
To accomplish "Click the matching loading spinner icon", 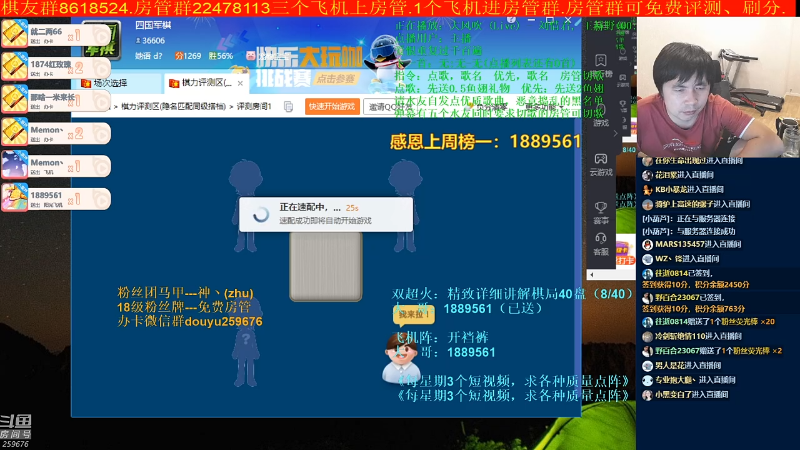I will click(x=261, y=214).
